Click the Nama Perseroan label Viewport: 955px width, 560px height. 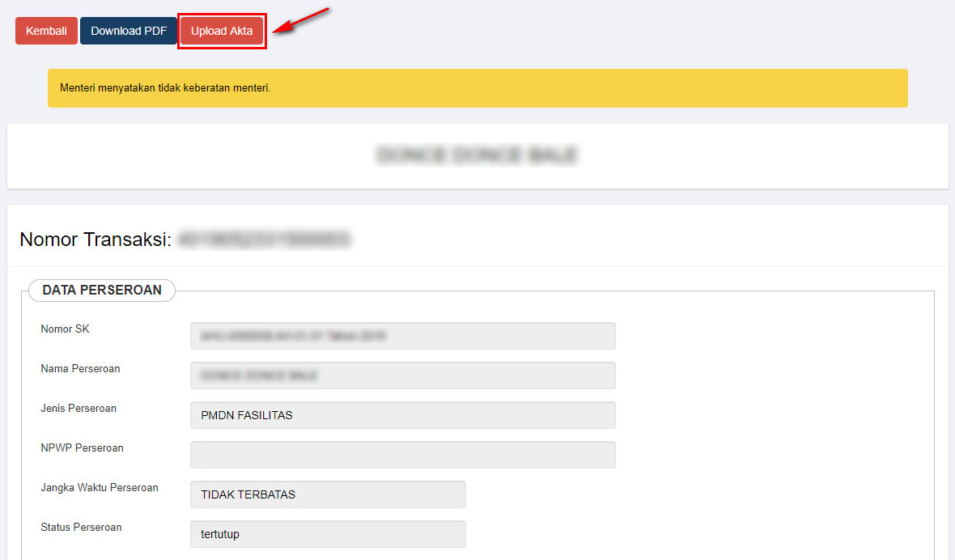(x=80, y=369)
